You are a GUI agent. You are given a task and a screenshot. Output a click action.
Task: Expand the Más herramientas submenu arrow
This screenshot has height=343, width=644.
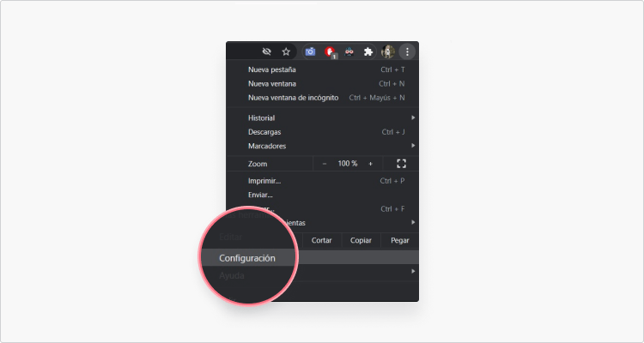point(413,222)
